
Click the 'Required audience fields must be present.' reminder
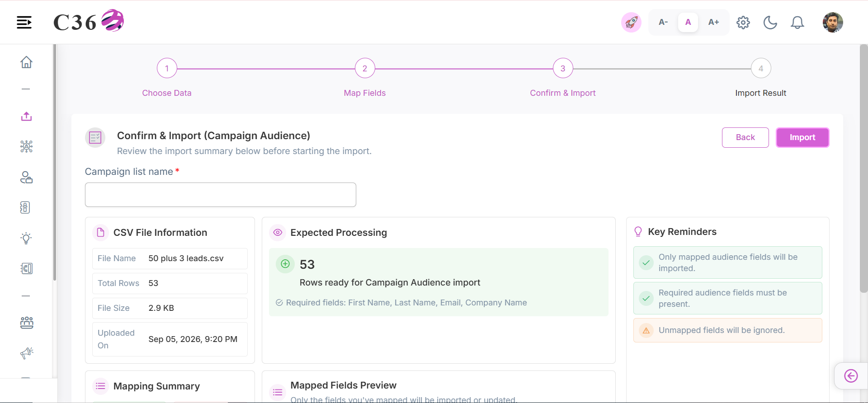pos(728,298)
